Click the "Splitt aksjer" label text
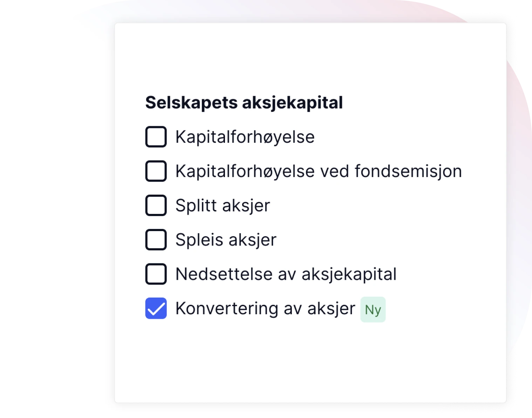This screenshot has width=532, height=418. (223, 205)
